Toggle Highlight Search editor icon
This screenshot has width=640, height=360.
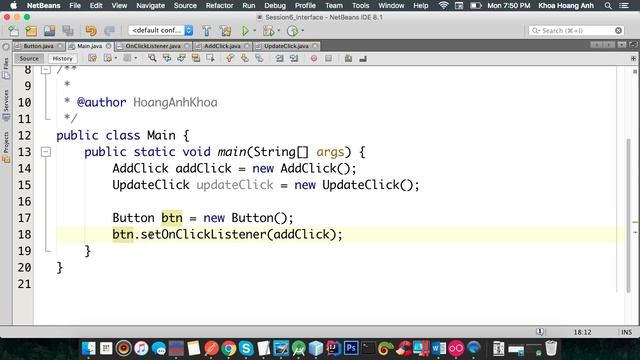point(196,58)
